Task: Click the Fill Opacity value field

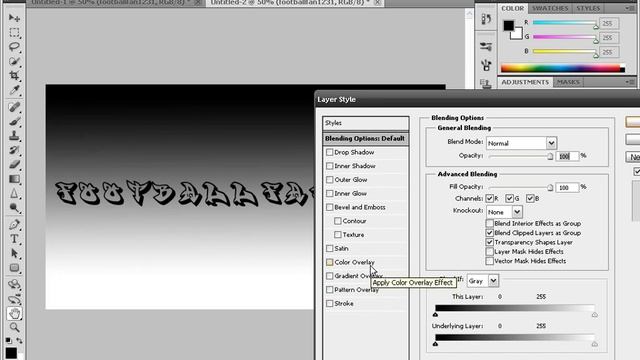Action: coord(567,187)
